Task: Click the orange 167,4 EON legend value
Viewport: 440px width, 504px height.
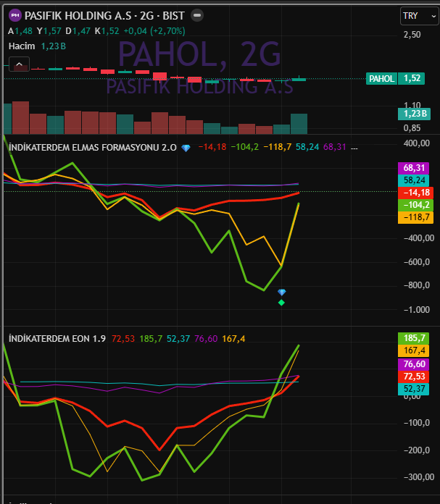Action: pyautogui.click(x=233, y=339)
